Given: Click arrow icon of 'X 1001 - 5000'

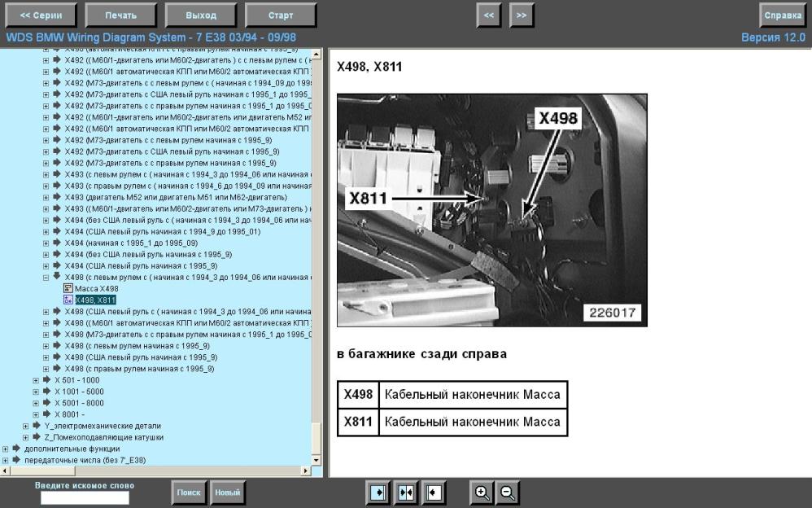Looking at the screenshot, I should point(46,391).
